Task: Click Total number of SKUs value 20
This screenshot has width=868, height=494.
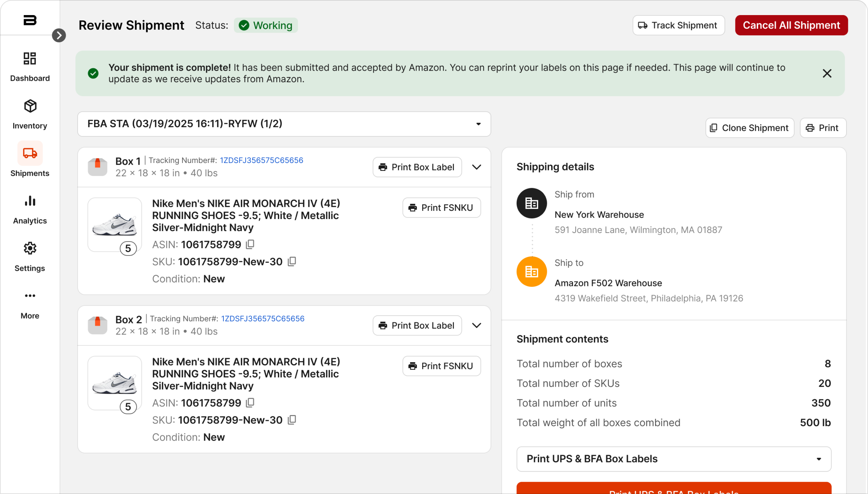Action: pyautogui.click(x=825, y=383)
